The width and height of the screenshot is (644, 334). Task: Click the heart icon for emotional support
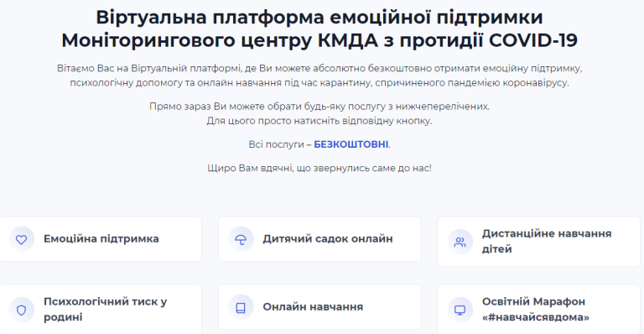pyautogui.click(x=21, y=239)
